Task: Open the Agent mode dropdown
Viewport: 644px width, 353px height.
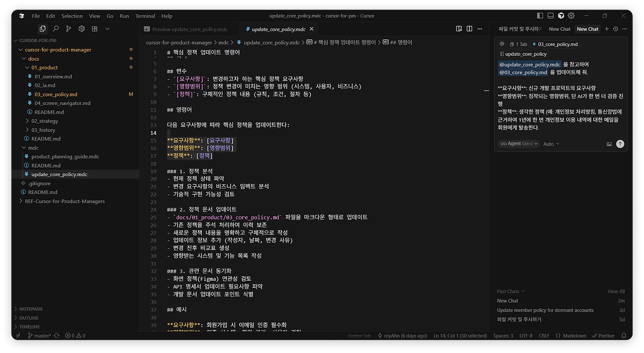Action: [x=518, y=144]
